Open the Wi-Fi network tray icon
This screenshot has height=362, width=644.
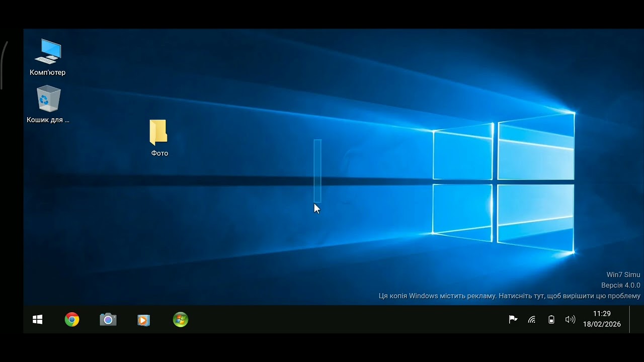pos(532,319)
